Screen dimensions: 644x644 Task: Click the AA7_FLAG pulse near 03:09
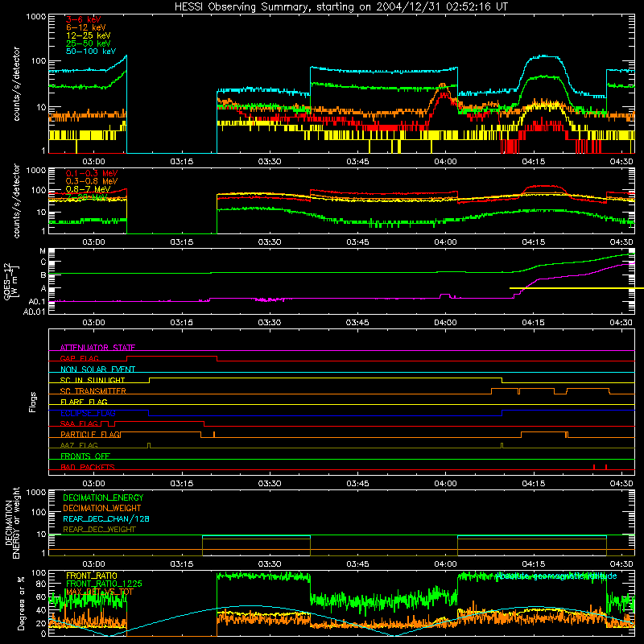click(149, 446)
